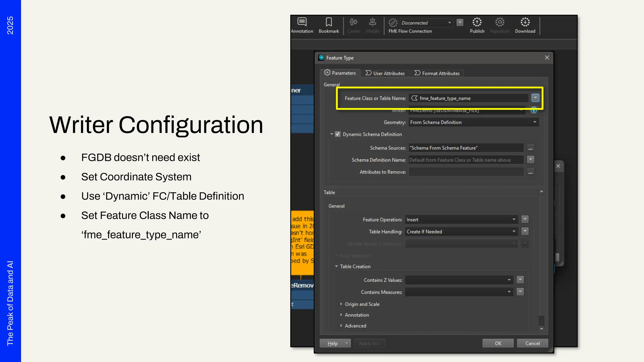The height and width of the screenshot is (362, 644).
Task: Collapse the Table section arrow
Action: pyautogui.click(x=541, y=191)
